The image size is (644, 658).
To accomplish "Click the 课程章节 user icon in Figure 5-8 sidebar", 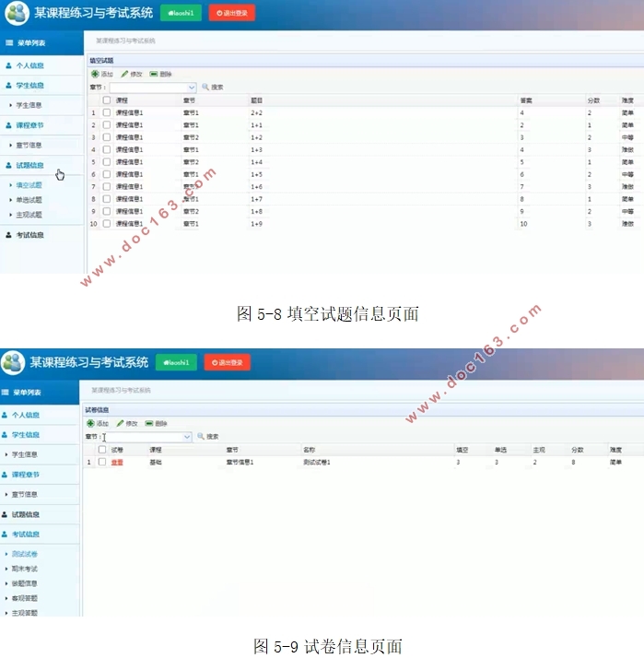I will (x=8, y=125).
